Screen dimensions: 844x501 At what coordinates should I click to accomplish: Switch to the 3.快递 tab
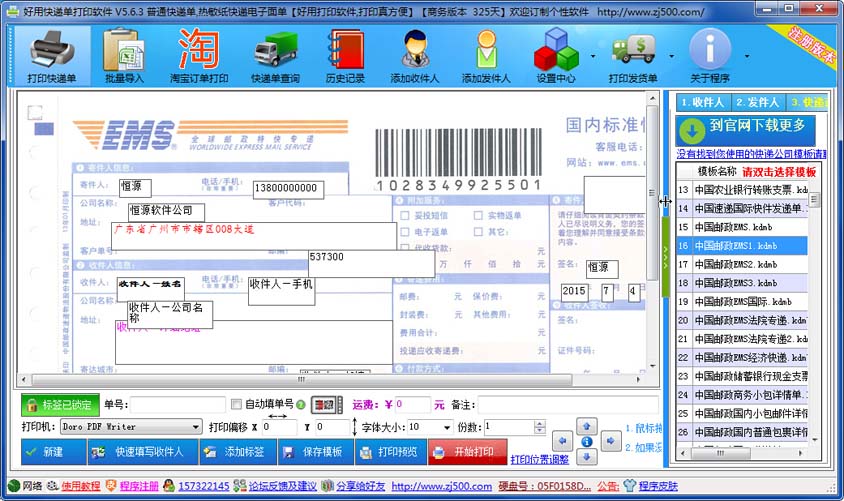807,102
